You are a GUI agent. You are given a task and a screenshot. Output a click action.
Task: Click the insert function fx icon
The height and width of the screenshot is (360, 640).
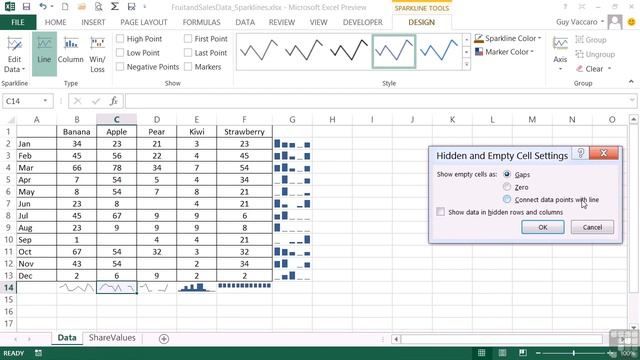click(x=113, y=101)
